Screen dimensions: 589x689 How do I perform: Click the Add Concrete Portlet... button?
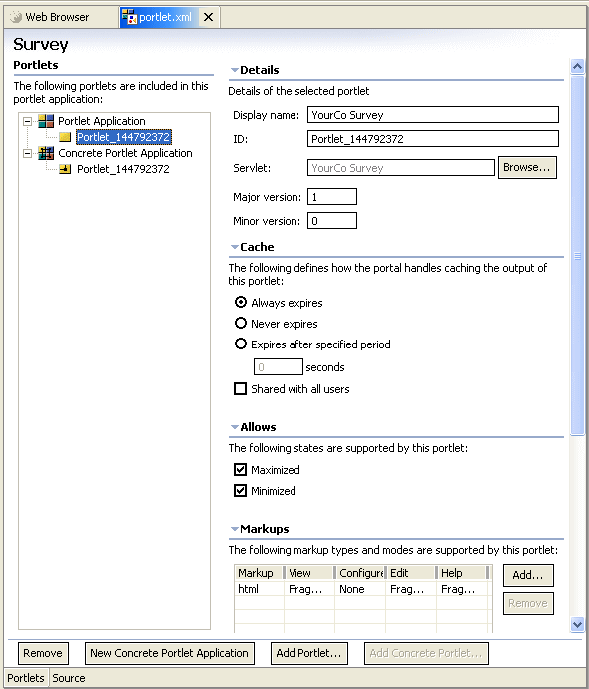click(x=426, y=653)
